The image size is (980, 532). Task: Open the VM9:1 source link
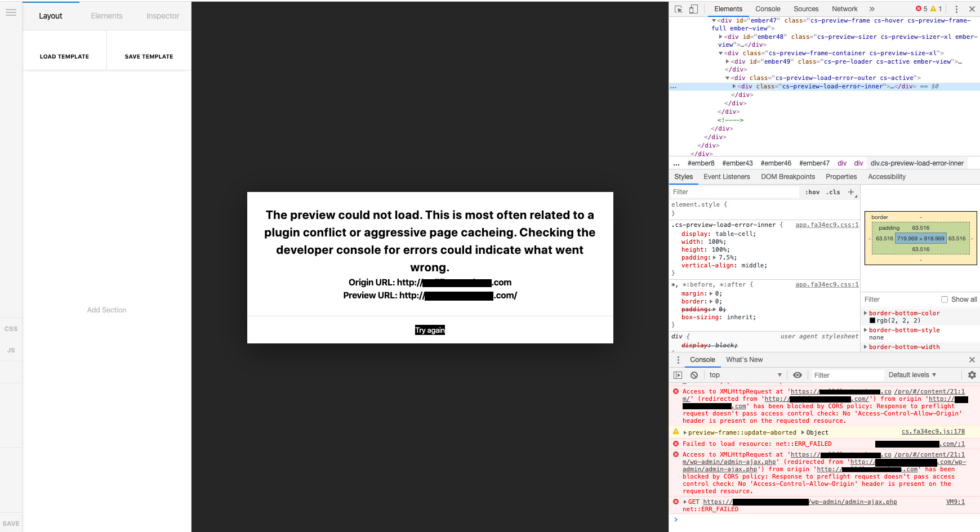click(x=955, y=502)
